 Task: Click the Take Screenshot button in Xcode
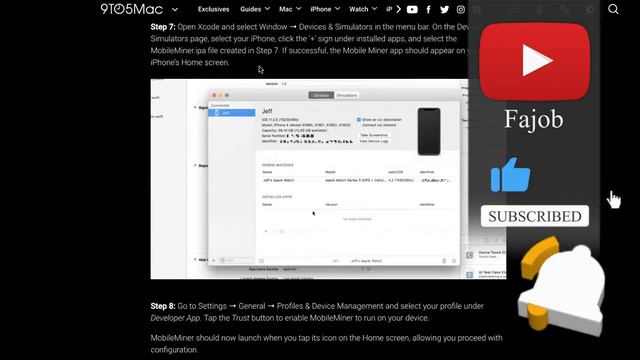[x=374, y=135]
